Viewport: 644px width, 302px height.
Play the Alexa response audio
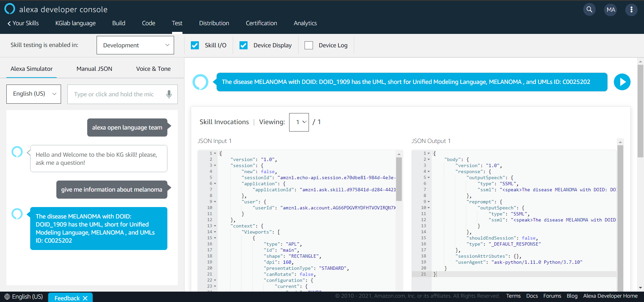pyautogui.click(x=622, y=82)
